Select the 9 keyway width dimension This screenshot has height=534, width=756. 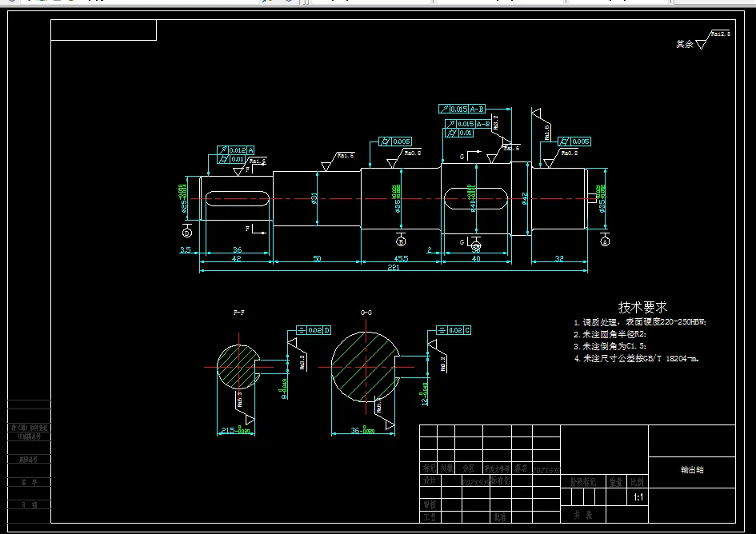284,389
